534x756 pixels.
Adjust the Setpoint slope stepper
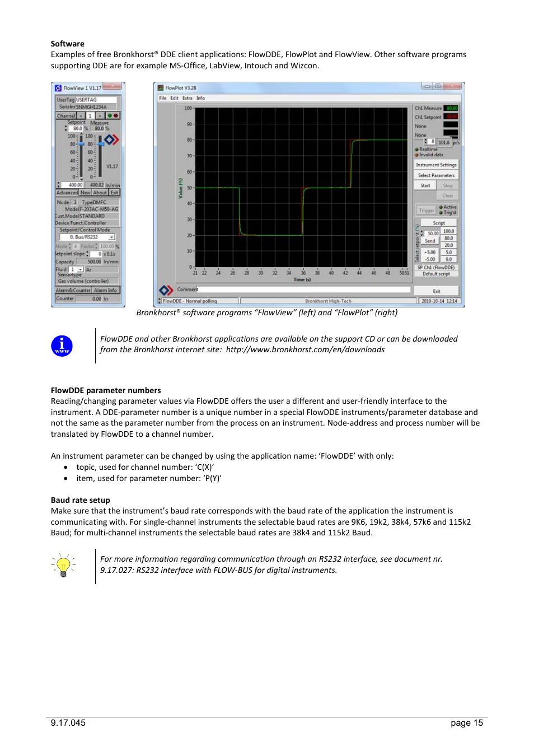pos(87,254)
